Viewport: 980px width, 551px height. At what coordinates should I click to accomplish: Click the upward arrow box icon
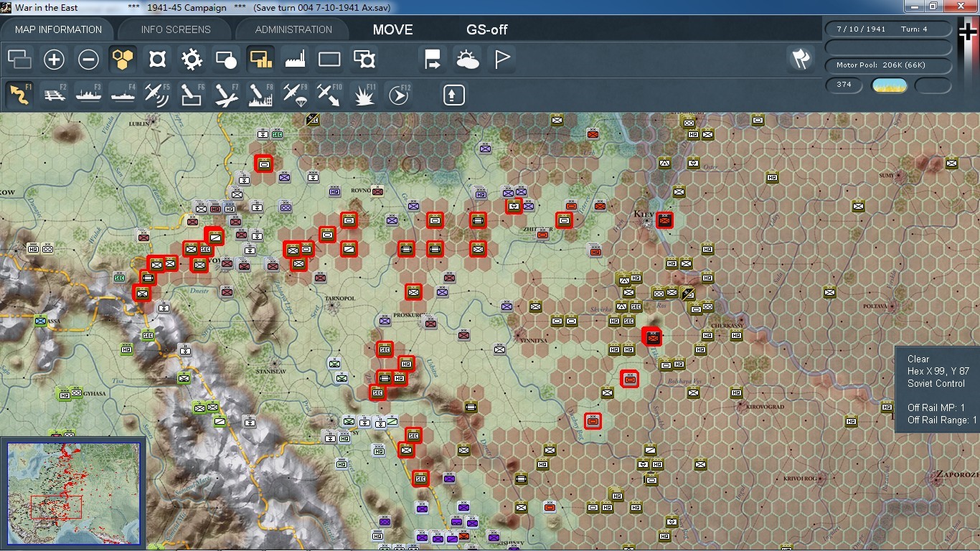[454, 95]
